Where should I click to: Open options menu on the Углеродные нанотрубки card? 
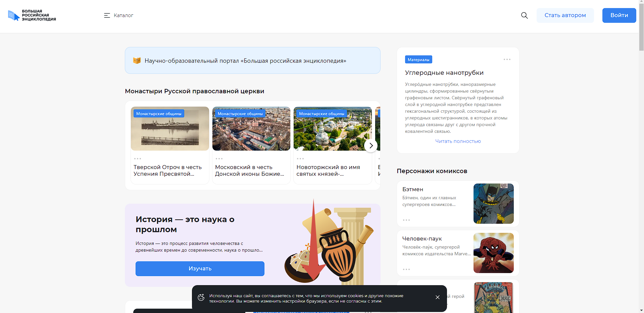(x=507, y=59)
